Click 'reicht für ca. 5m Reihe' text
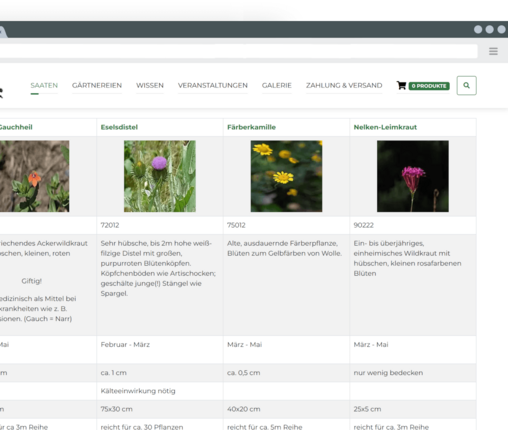This screenshot has height=430, width=508. [x=265, y=427]
